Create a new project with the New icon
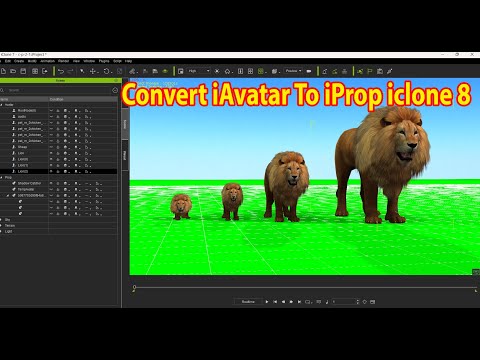Screen dimensions: 480x360 pyautogui.click(x=3, y=71)
